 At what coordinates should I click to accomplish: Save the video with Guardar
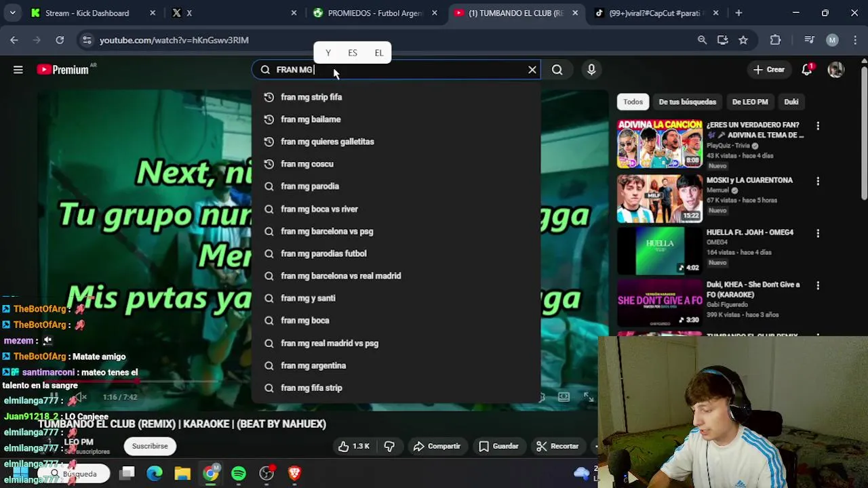point(498,446)
